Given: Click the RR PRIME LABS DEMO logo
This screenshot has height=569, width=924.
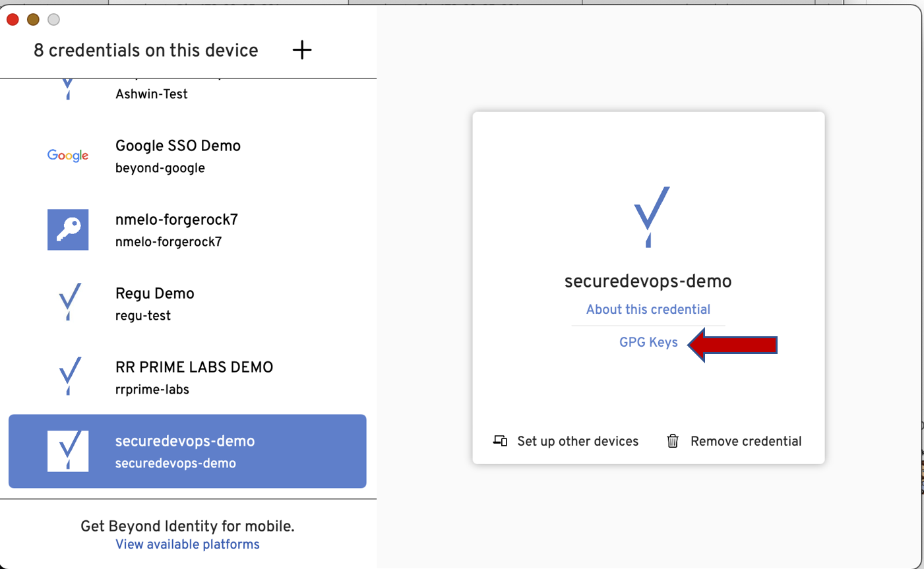Looking at the screenshot, I should pos(69,376).
